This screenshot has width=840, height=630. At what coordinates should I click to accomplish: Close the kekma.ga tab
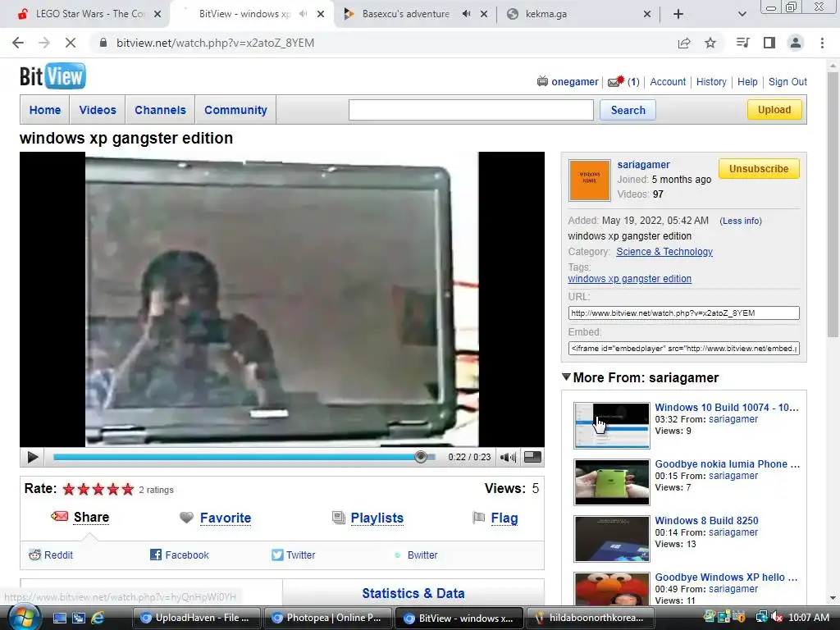pos(647,14)
